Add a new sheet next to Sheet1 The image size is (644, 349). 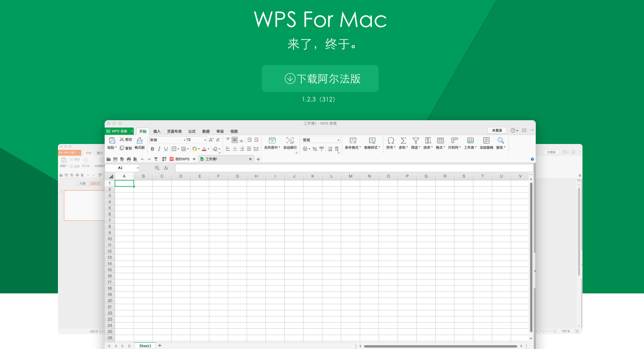tap(159, 346)
